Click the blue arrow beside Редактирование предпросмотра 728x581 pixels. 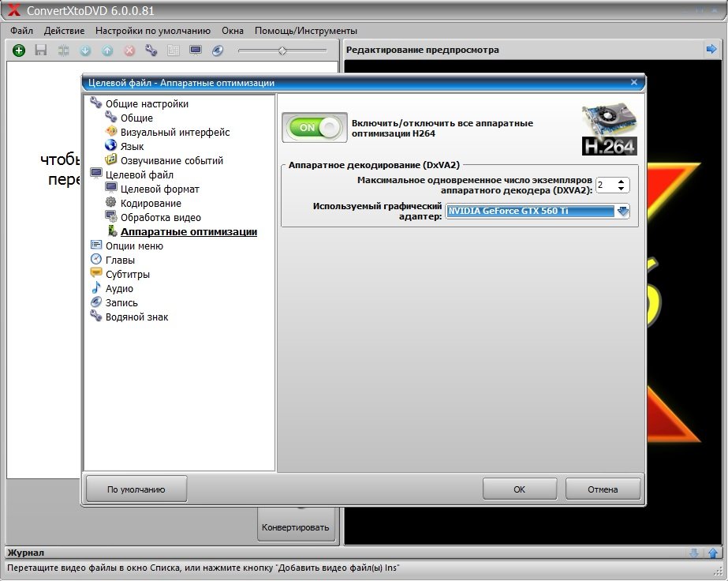coord(711,49)
